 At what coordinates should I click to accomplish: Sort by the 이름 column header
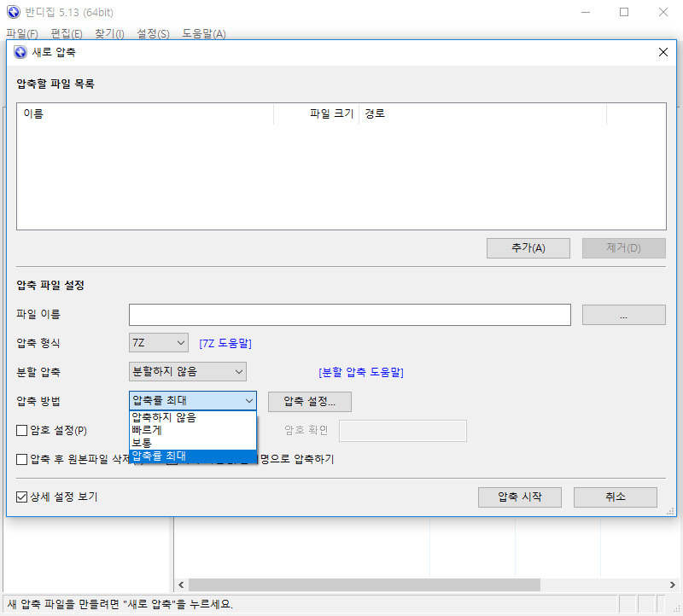(145, 114)
